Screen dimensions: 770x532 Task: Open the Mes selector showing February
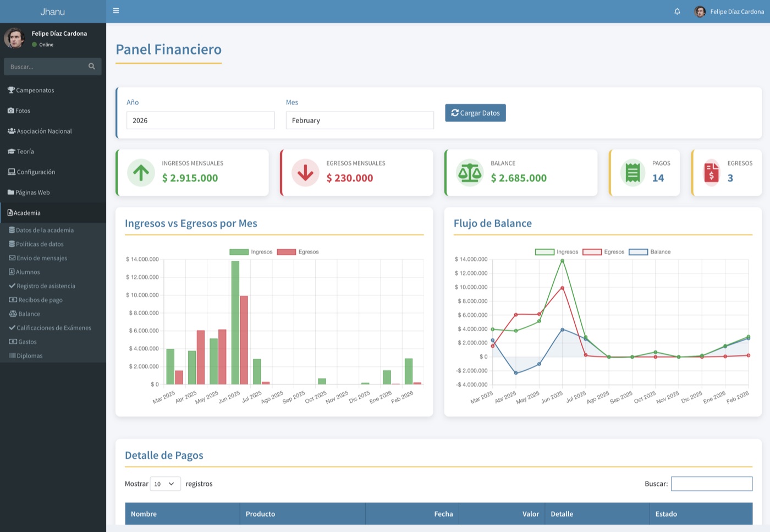(x=360, y=120)
